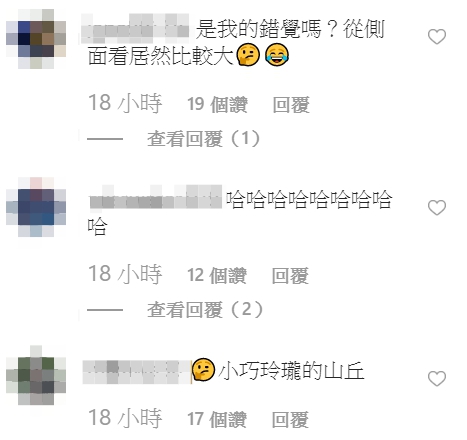Screen dimensions: 467x440
Task: Click the 18 小時 timestamp on first comment
Action: point(125,103)
